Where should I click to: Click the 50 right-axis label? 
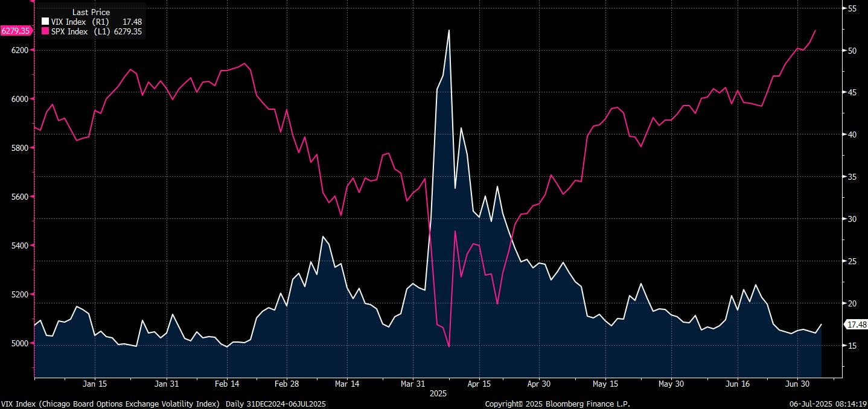853,51
